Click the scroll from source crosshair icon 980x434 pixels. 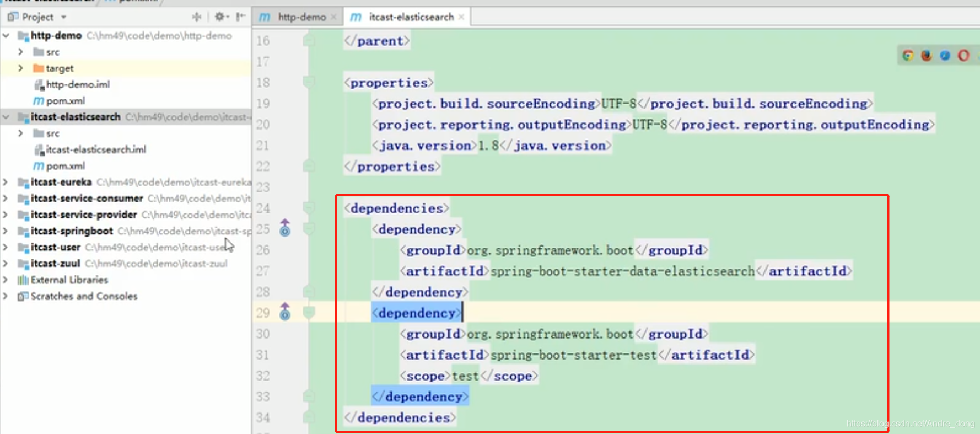pos(196,17)
